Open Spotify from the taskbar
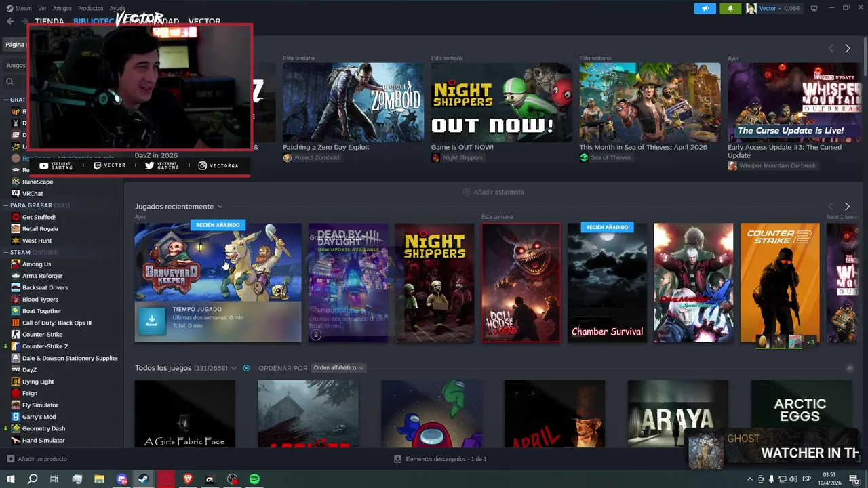This screenshot has width=868, height=488. point(254,479)
